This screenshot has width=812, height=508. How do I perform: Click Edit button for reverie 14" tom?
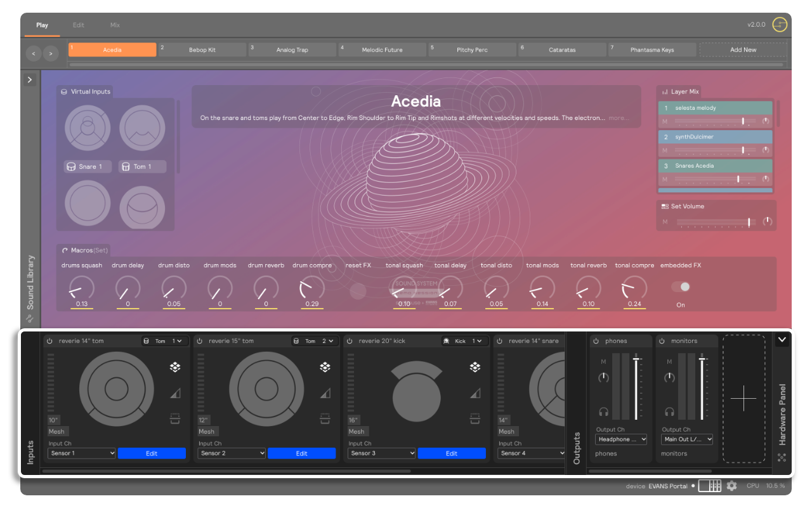[152, 453]
